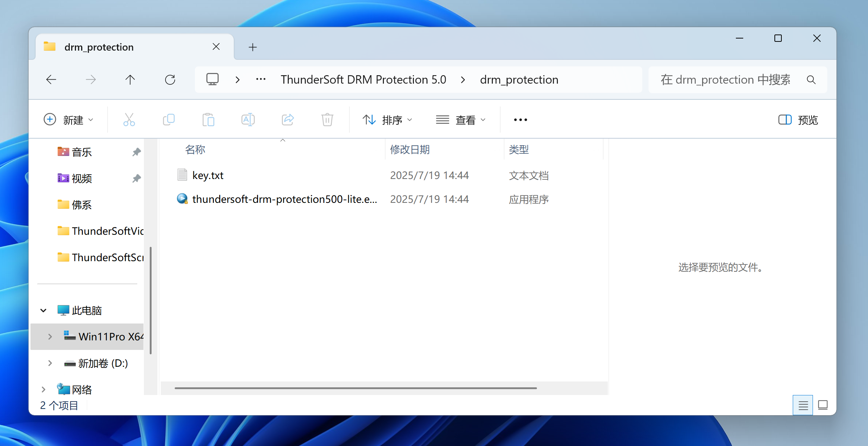The height and width of the screenshot is (446, 868).
Task: Switch to details list view
Action: 803,405
